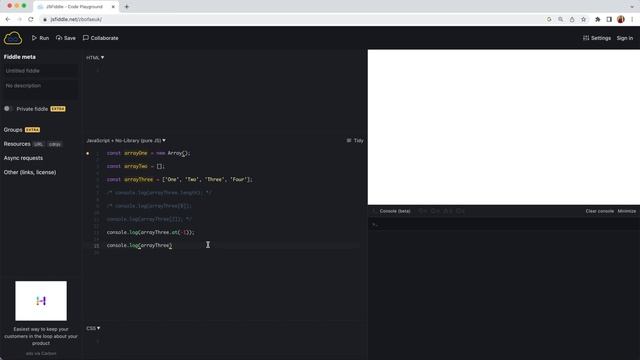The width and height of the screenshot is (640, 360).
Task: Click the JSFiddle cloud logo
Action: (13, 38)
